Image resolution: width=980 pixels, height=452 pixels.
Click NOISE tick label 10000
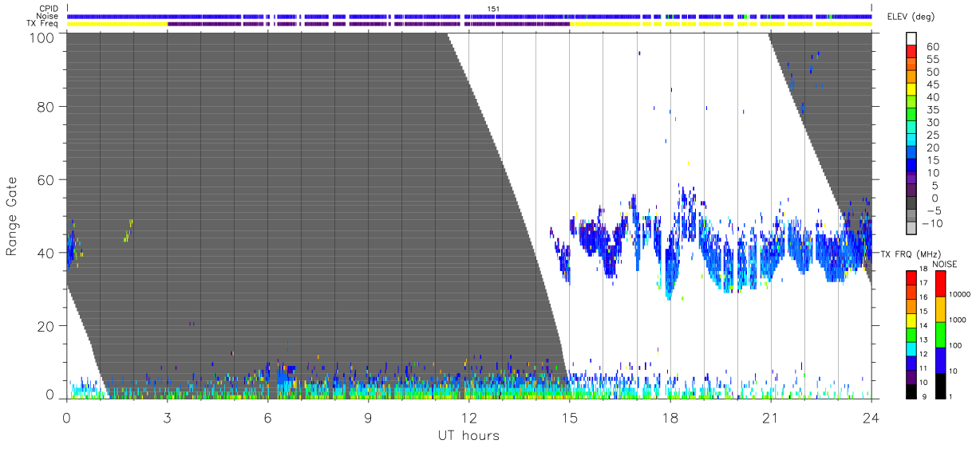coord(962,296)
